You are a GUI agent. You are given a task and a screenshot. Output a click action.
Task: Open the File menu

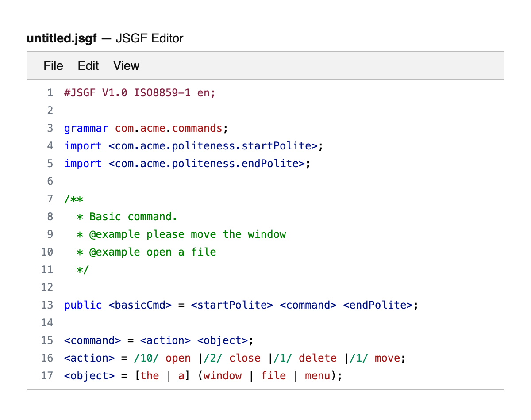pyautogui.click(x=53, y=66)
